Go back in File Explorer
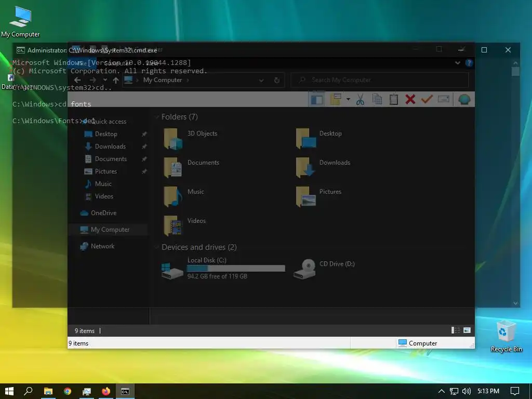 click(x=77, y=80)
